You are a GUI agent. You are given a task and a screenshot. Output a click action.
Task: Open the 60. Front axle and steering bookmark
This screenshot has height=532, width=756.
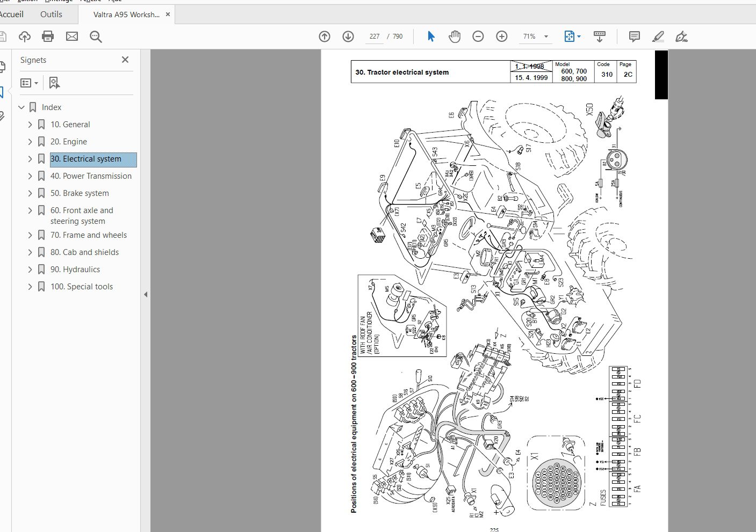pyautogui.click(x=82, y=216)
